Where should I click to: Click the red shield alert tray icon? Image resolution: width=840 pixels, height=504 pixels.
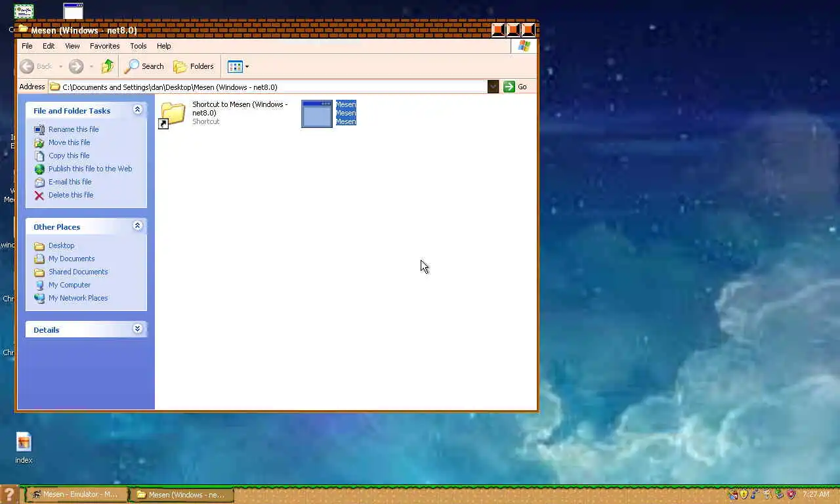(791, 494)
